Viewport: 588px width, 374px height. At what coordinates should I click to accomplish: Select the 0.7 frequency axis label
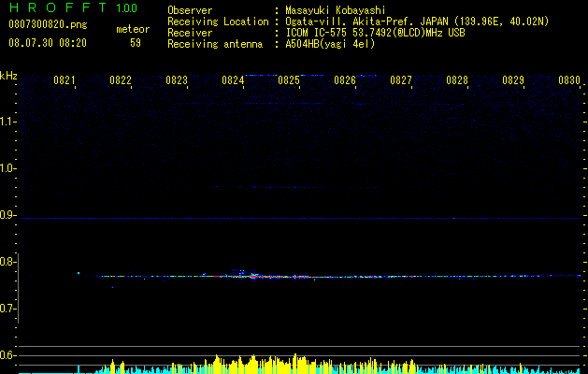click(7, 309)
